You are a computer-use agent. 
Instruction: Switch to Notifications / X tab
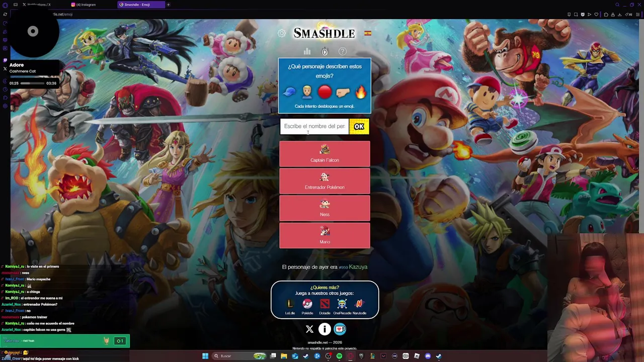37,5
